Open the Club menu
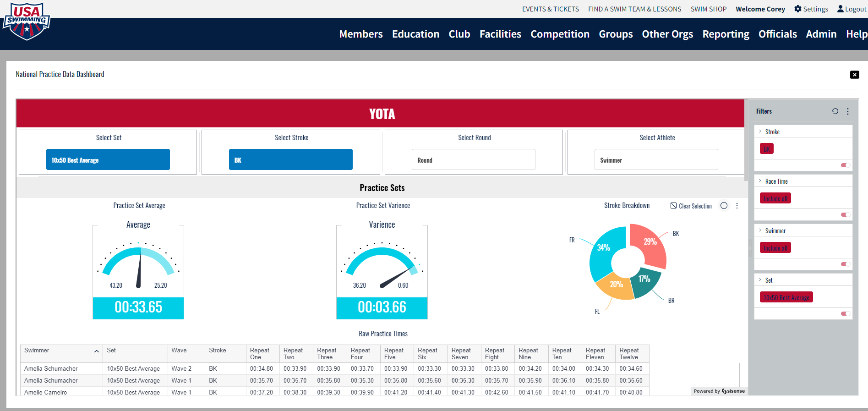868x411 pixels. [459, 34]
